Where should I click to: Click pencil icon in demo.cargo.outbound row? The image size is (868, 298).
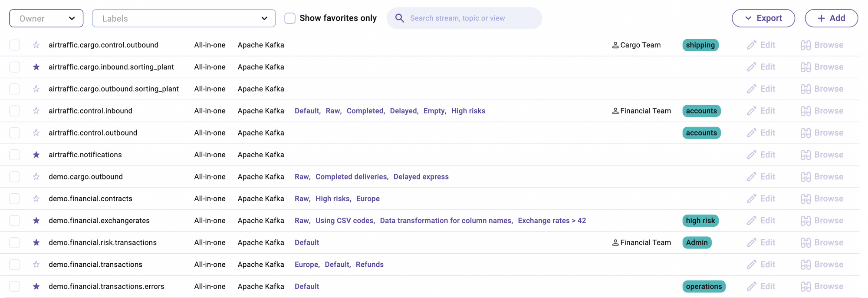(752, 177)
